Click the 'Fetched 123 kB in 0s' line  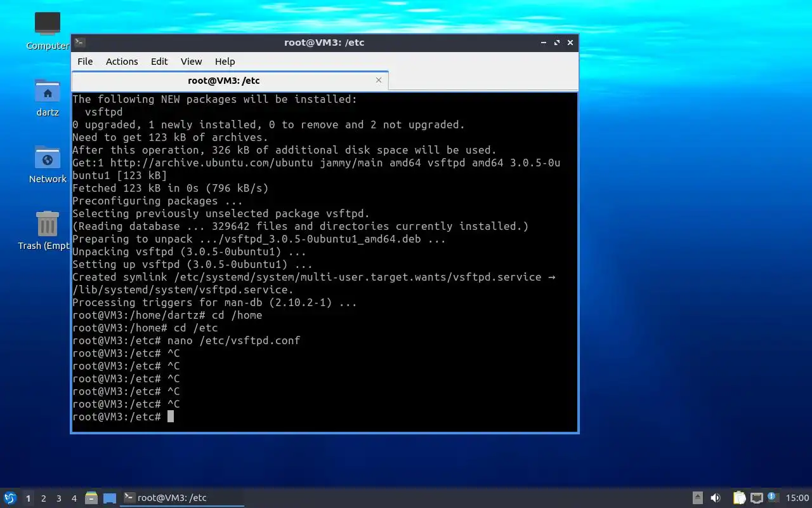tap(171, 188)
